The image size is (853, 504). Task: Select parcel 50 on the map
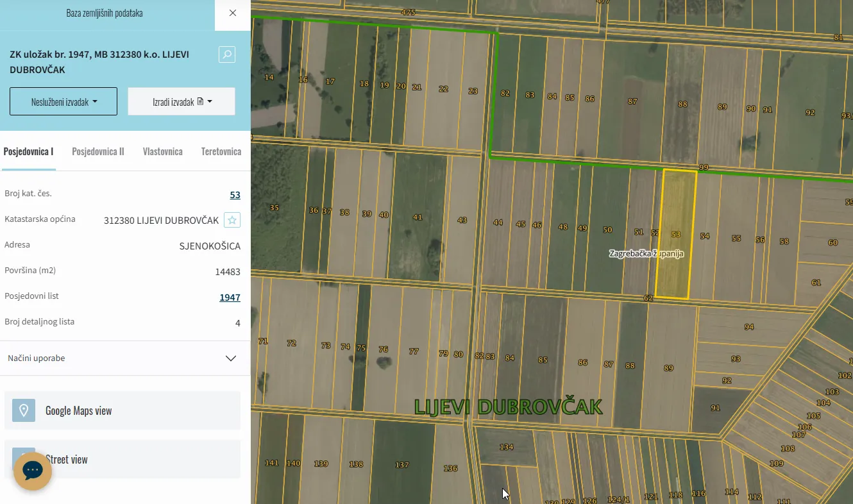(x=607, y=230)
